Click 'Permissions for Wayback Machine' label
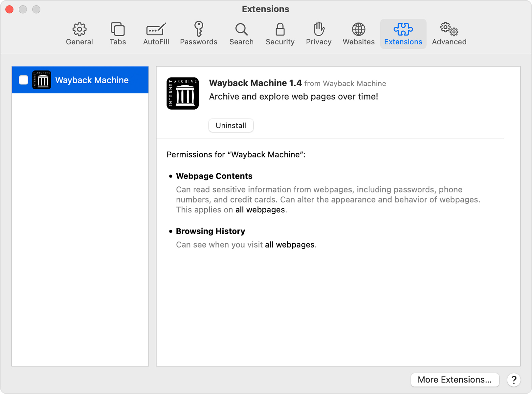The width and height of the screenshot is (532, 394). [x=236, y=155]
